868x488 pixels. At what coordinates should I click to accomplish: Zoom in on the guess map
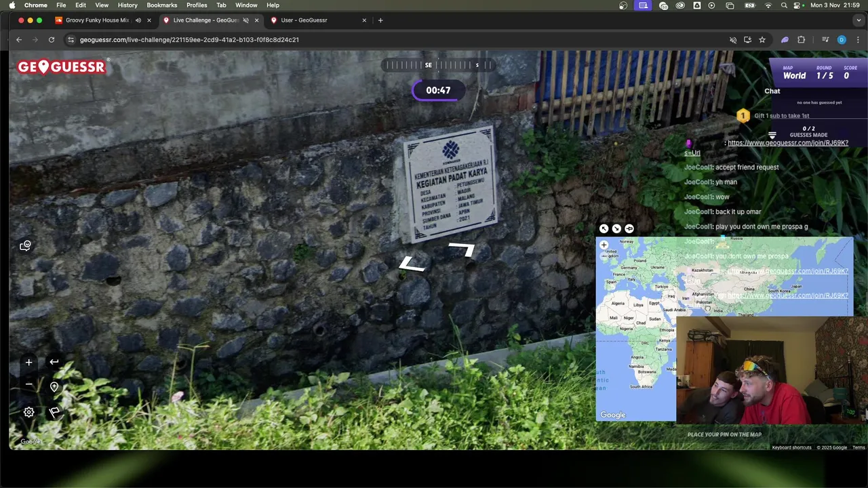click(x=604, y=245)
